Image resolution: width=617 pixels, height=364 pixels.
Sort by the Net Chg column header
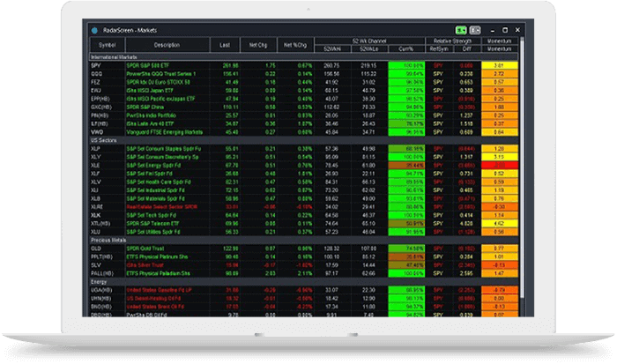click(x=258, y=45)
